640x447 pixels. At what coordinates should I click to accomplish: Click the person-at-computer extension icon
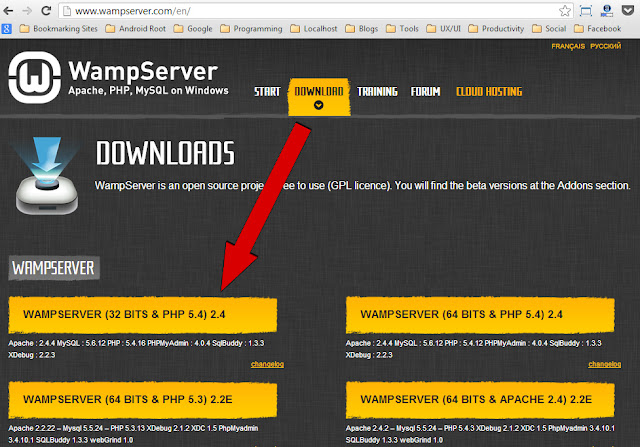(x=607, y=11)
